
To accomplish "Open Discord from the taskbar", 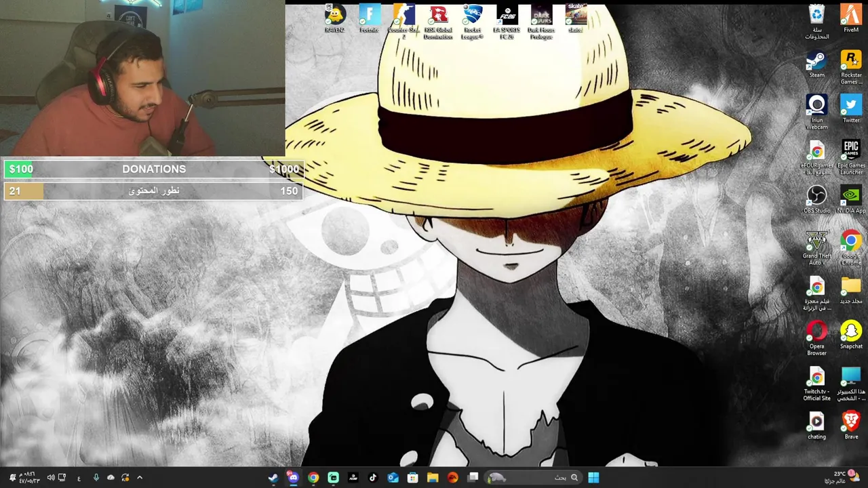I will tap(293, 477).
